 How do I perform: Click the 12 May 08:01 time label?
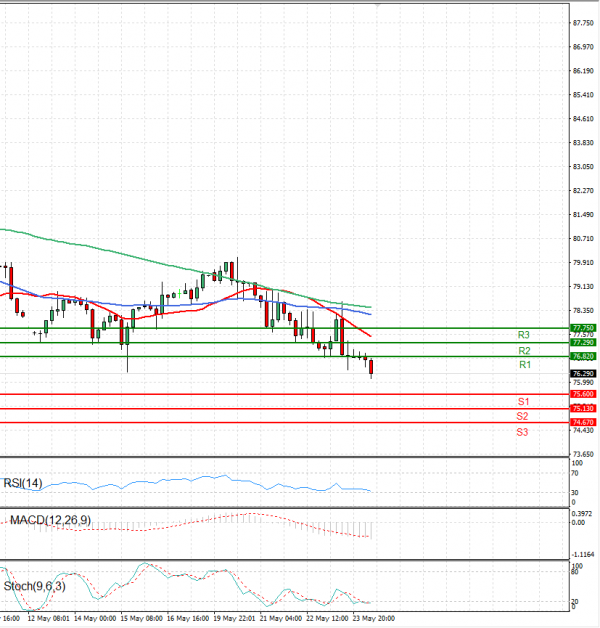48,619
